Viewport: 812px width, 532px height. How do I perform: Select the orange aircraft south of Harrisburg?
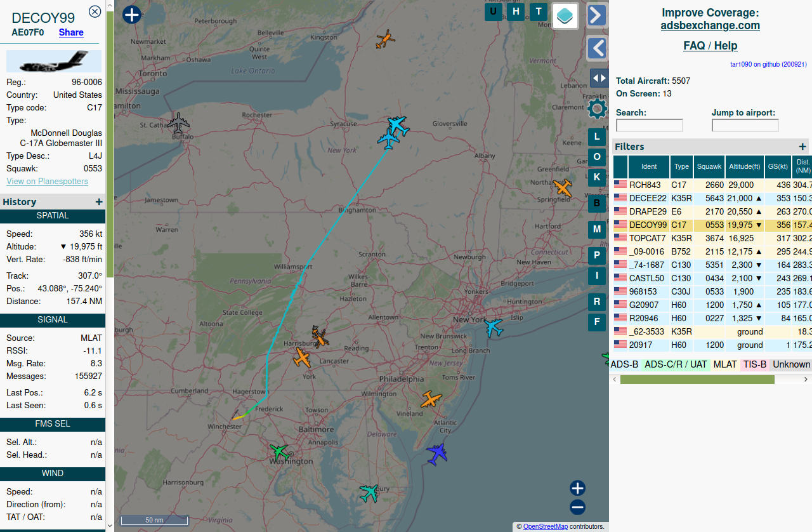(x=303, y=357)
